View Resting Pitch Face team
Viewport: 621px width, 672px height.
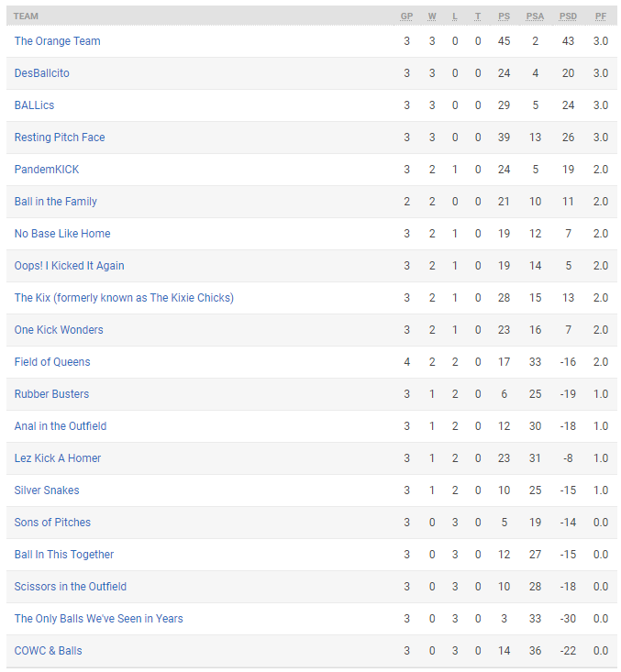[x=60, y=138]
